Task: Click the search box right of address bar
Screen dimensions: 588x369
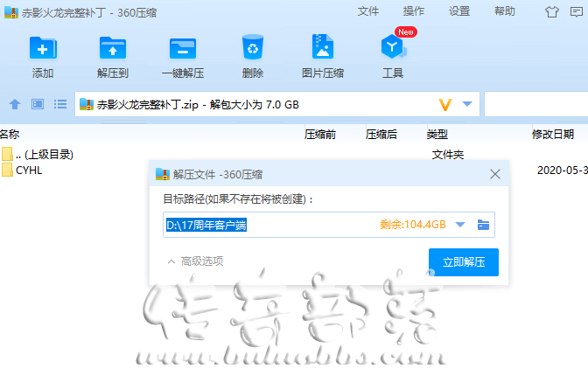Action: pyautogui.click(x=536, y=104)
